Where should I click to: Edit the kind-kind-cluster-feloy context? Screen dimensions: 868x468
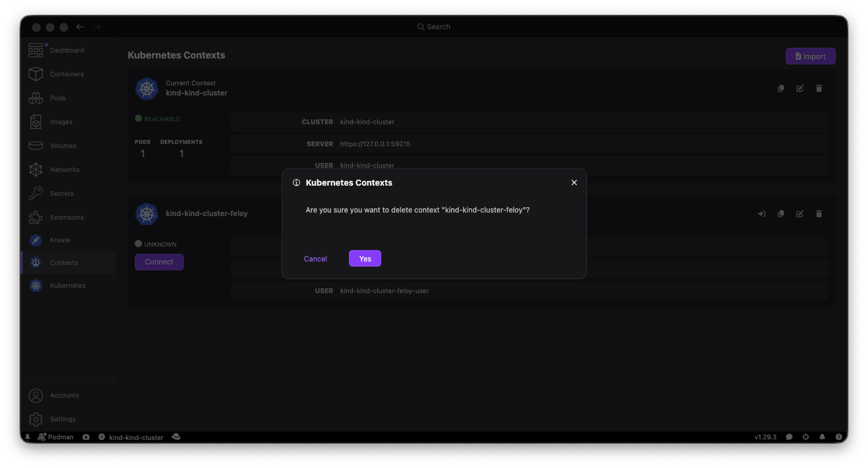(800, 214)
